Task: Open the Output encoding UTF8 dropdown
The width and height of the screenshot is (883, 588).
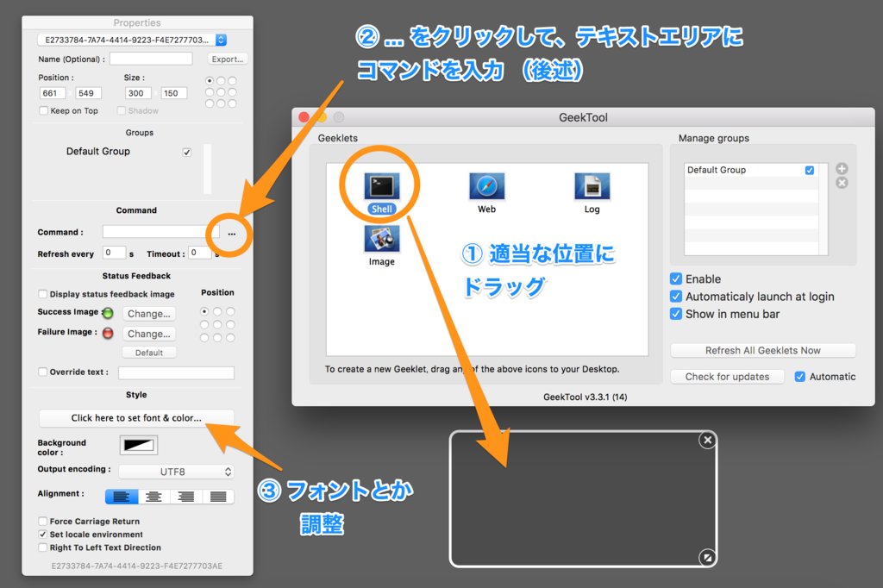Action: coord(176,472)
